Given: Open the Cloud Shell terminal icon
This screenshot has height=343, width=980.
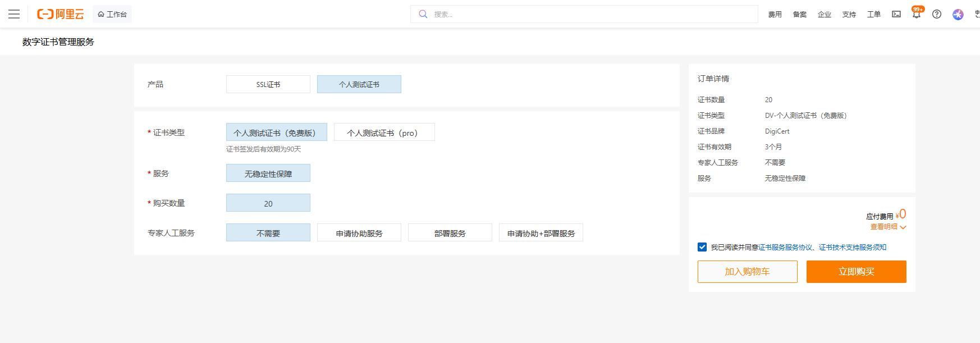Looking at the screenshot, I should pyautogui.click(x=896, y=14).
